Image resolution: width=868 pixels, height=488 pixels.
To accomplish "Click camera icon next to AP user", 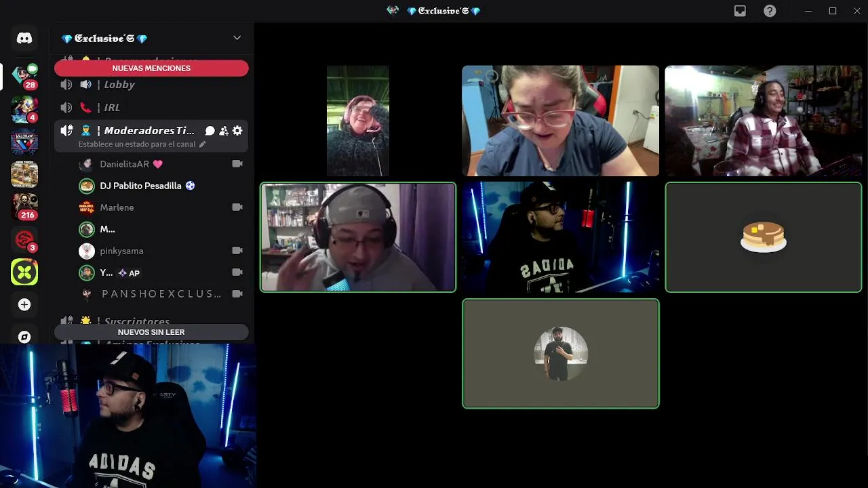I will tap(237, 272).
